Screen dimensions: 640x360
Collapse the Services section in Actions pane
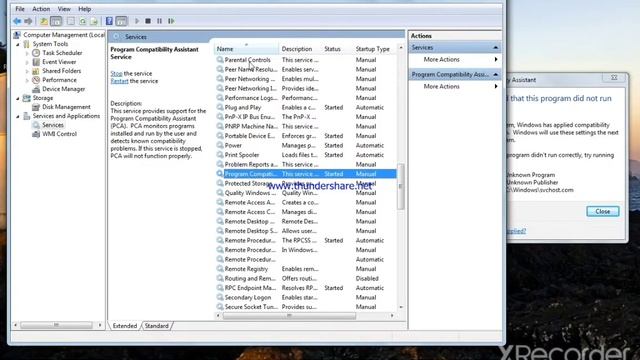496,48
